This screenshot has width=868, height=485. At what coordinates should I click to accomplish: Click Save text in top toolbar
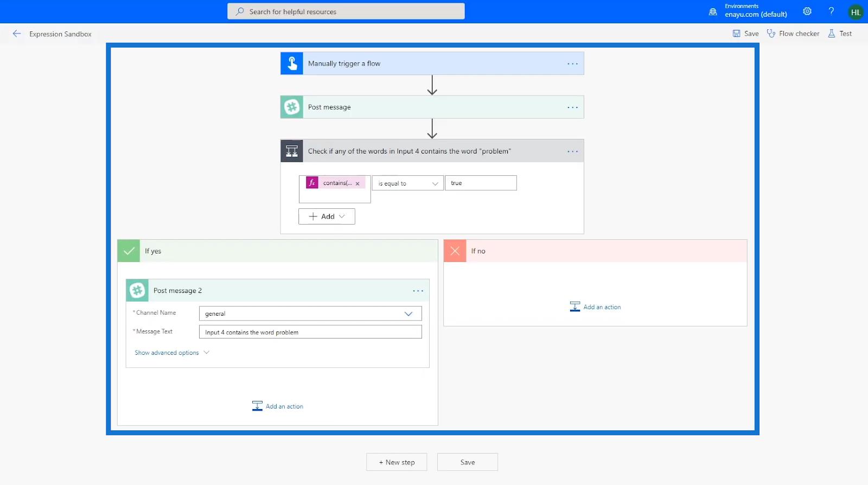click(x=751, y=34)
